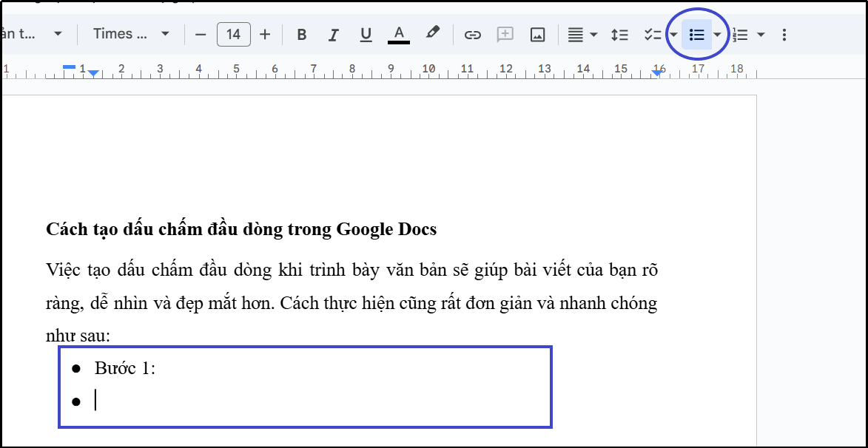Image resolution: width=868 pixels, height=448 pixels.
Task: Open the text color picker
Action: click(x=398, y=33)
